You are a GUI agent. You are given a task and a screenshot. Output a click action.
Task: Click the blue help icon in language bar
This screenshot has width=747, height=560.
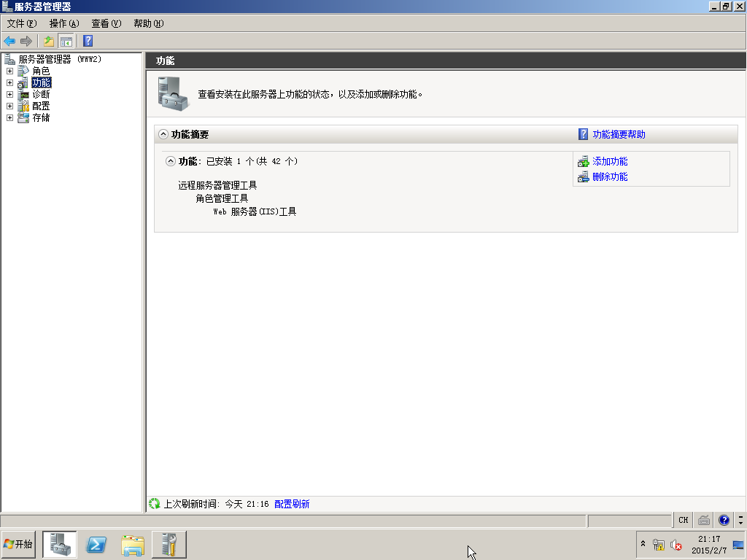click(724, 520)
